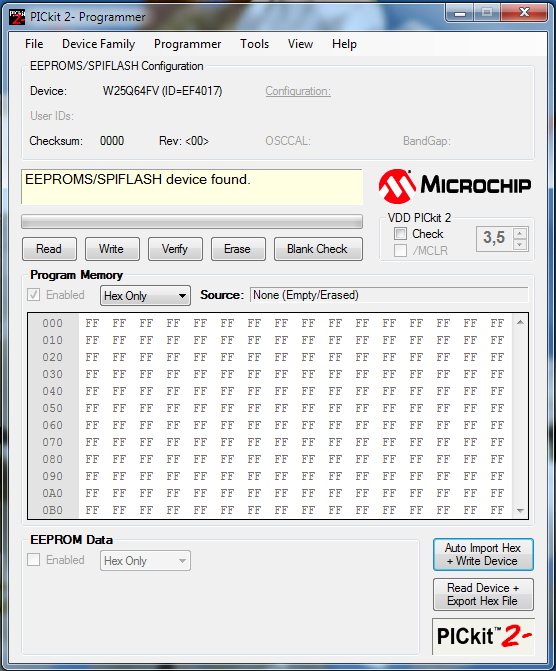Increase VDD voltage with up arrow

520,234
